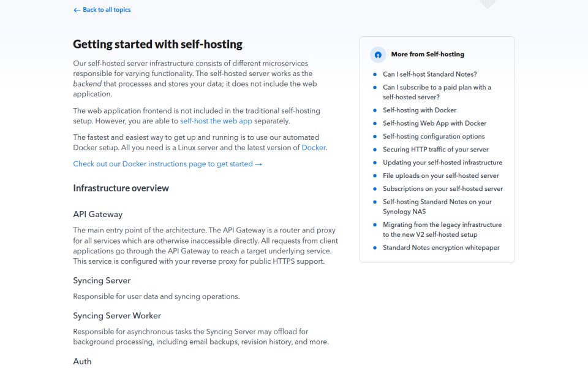Open 'Securing HTTP traffic of your server'
The height and width of the screenshot is (368, 588).
[435, 150]
